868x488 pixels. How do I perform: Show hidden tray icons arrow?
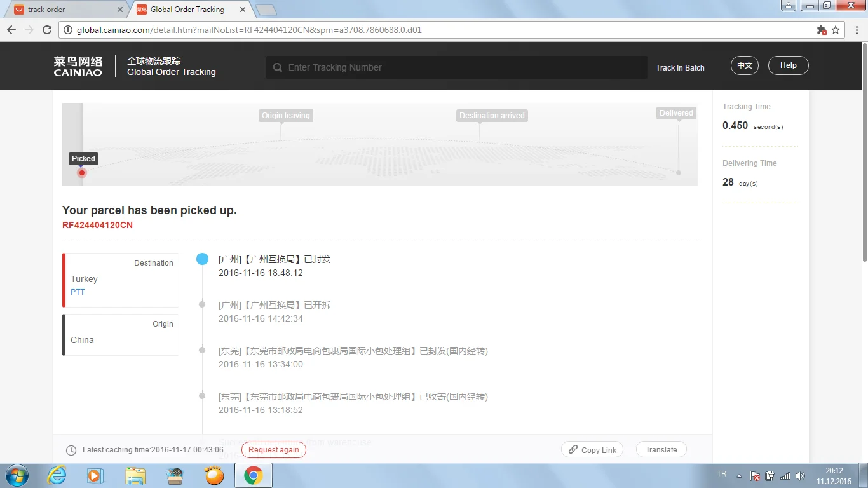tap(739, 475)
